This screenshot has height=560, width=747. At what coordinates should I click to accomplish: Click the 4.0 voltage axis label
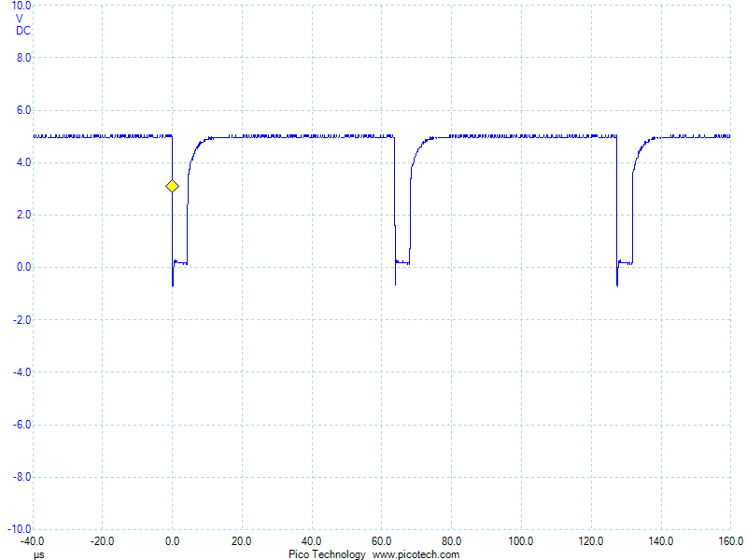24,162
